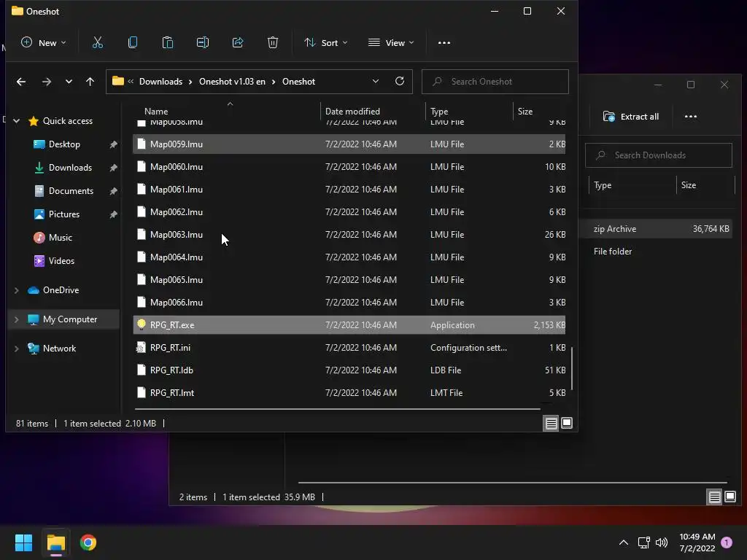Select the file RPG_RT.ldb
Screen dimensions: 747x560
[349, 370]
